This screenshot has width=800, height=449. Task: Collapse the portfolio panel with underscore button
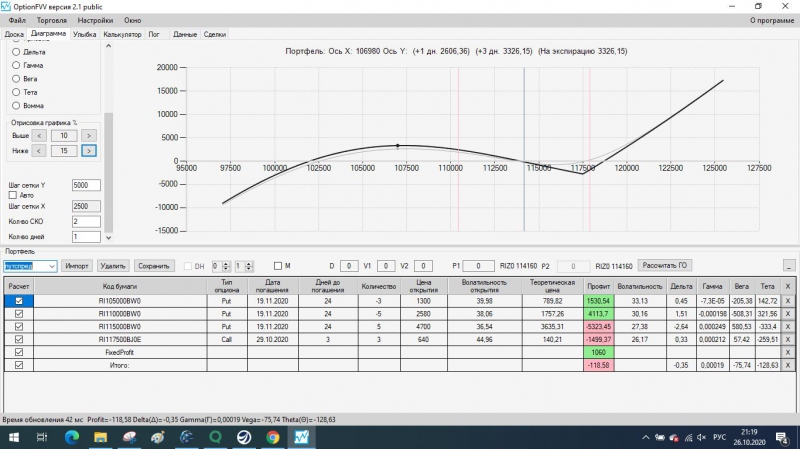789,266
